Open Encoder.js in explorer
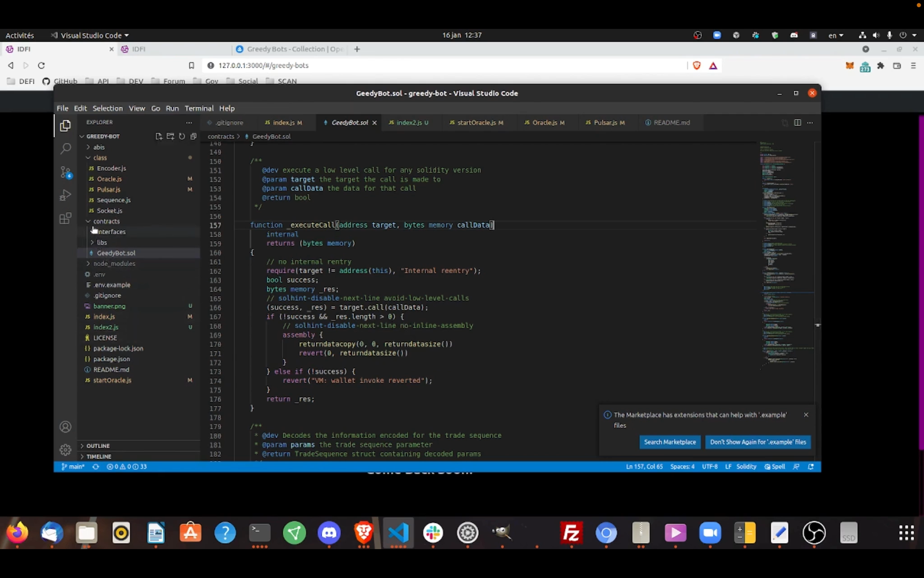This screenshot has height=578, width=924. 111,168
